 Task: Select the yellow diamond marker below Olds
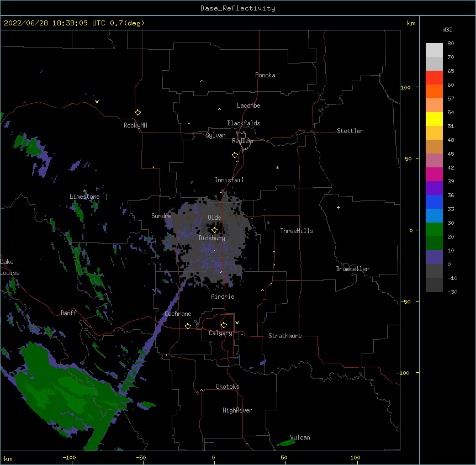click(214, 230)
